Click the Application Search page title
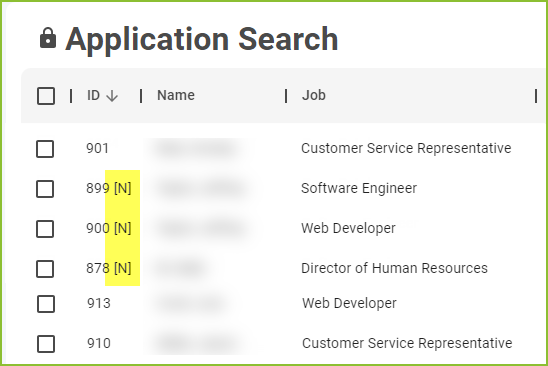The image size is (548, 366). click(202, 39)
